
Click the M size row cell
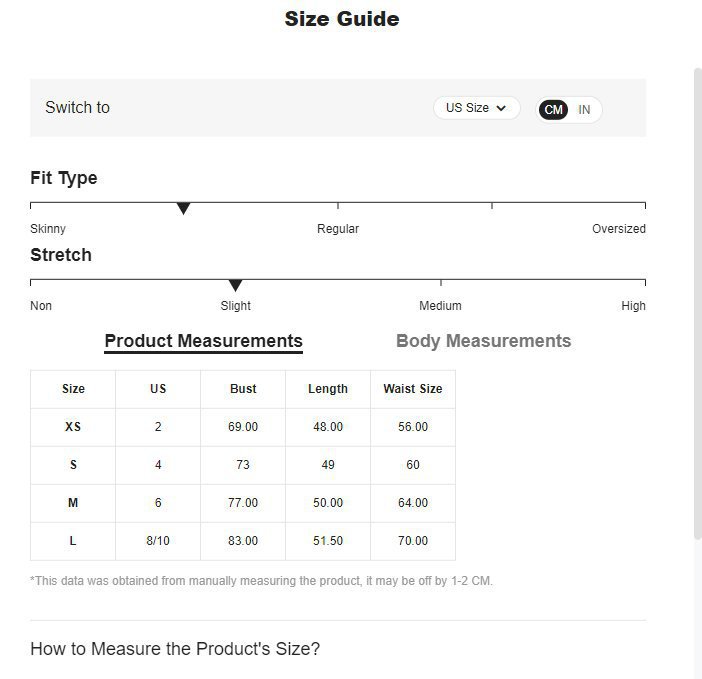click(x=73, y=503)
